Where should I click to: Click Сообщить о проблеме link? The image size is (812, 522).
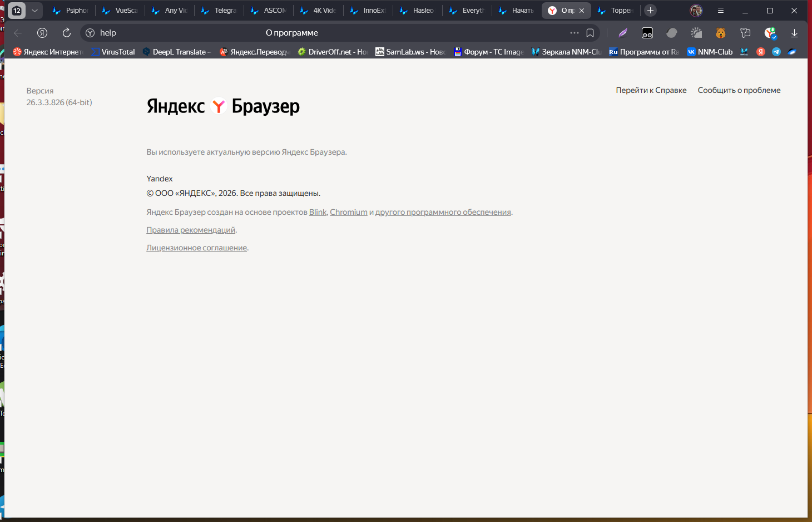click(x=739, y=90)
